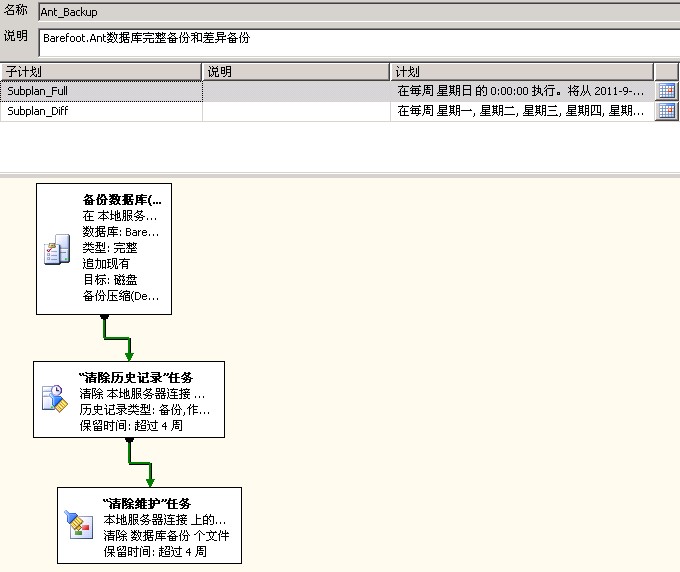This screenshot has height=572, width=680.
Task: Click the 子计划 column header
Action: point(100,72)
